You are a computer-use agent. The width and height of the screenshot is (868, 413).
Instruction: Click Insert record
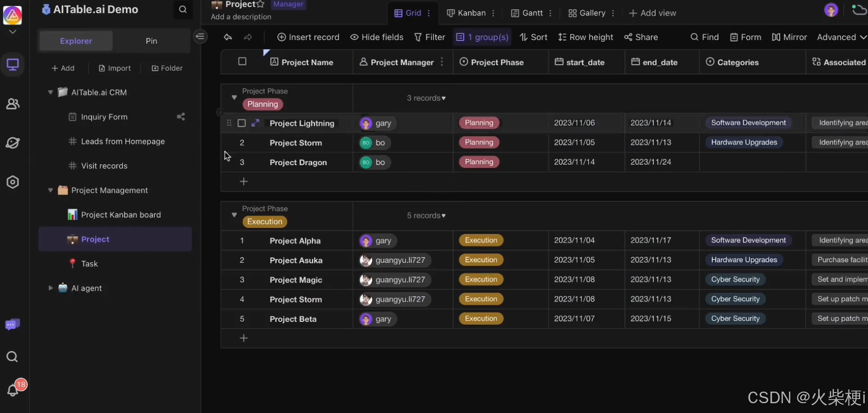pos(308,37)
